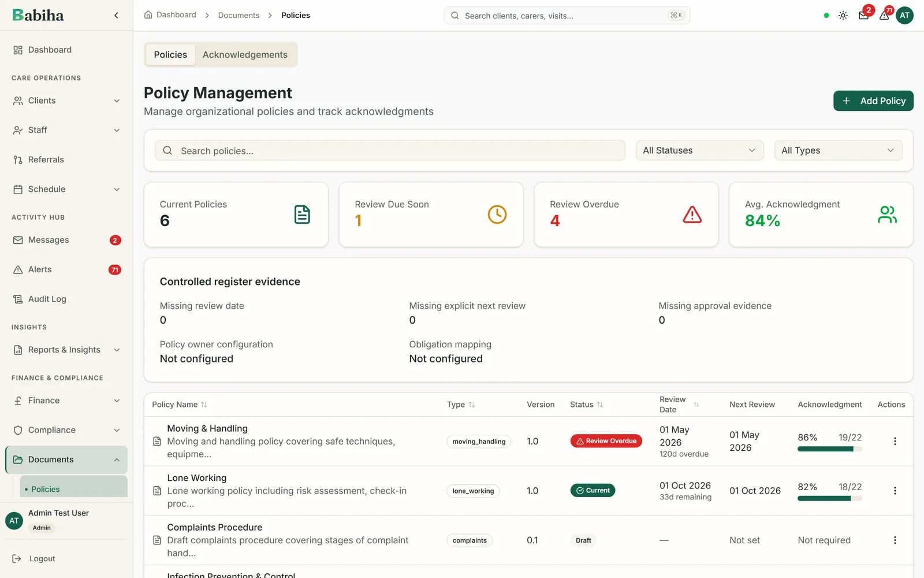924x578 pixels.
Task: Sort by Policy Name column
Action: (180, 405)
